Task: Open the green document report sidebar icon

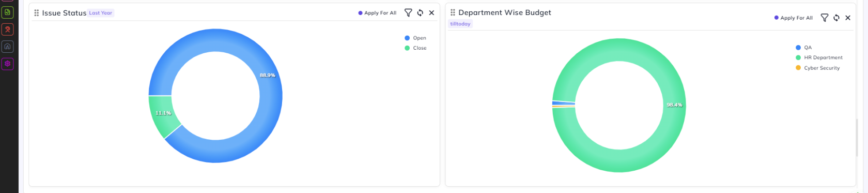Action: point(7,12)
